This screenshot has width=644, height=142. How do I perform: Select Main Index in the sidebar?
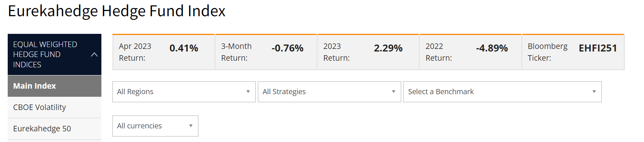(x=54, y=86)
